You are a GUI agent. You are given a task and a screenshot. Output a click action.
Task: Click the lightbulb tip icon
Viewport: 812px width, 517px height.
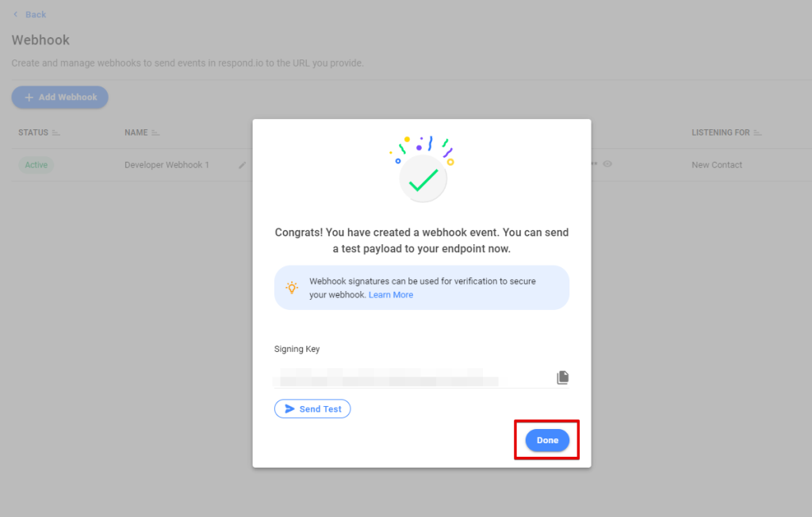coord(292,287)
